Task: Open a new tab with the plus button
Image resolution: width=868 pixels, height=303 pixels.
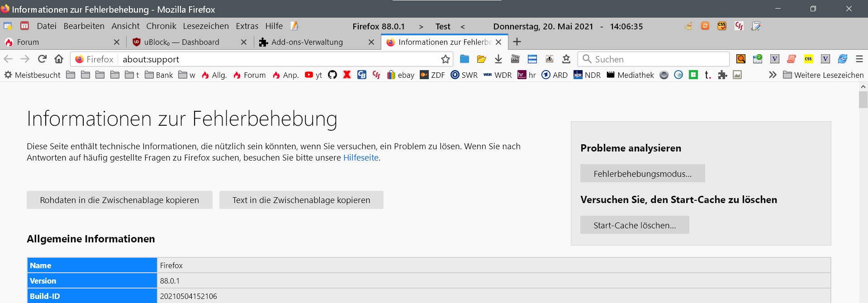Action: coord(517,42)
